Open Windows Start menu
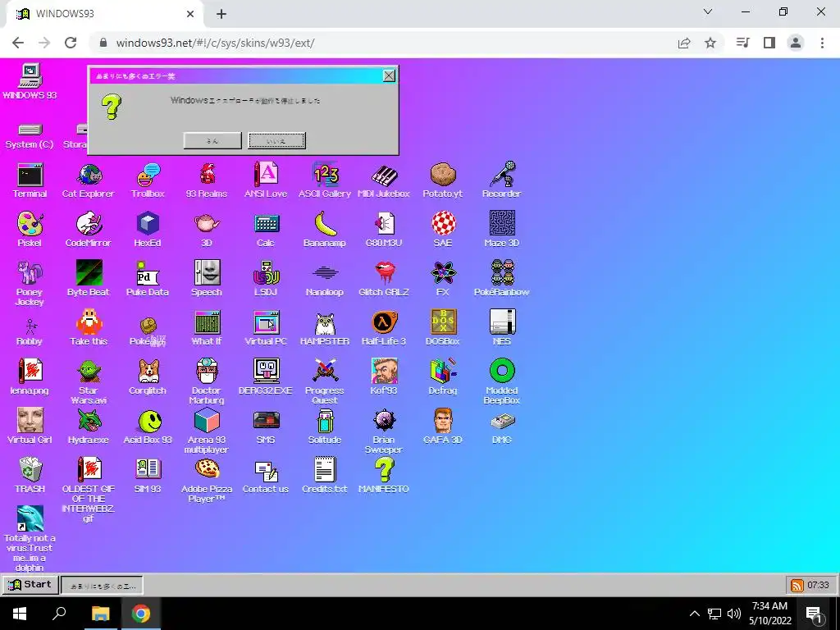Image resolution: width=840 pixels, height=630 pixels. (x=20, y=614)
